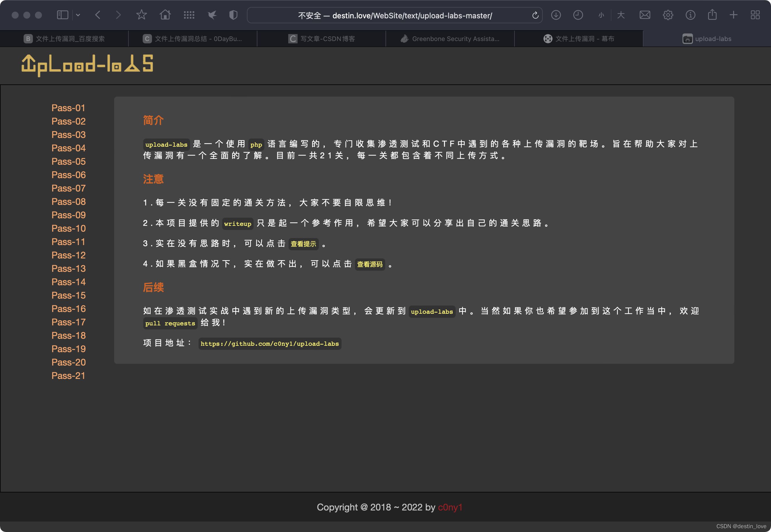Switch to the 写文章-CSDN博客 tab
The image size is (771, 532).
point(321,39)
